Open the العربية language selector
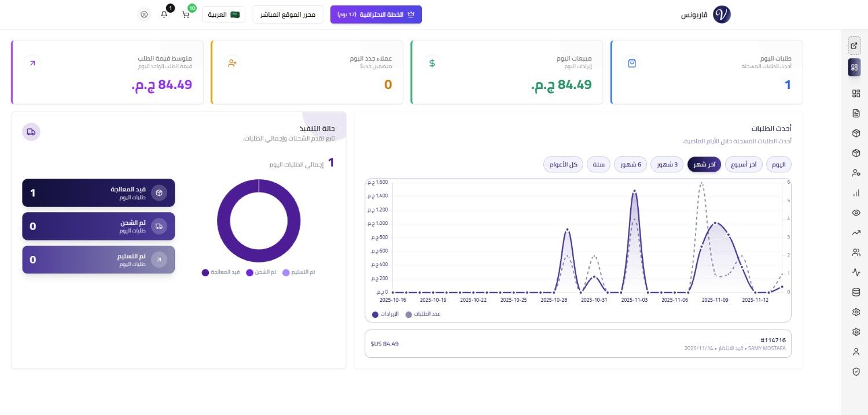Image resolution: width=868 pixels, height=415 pixels. coord(223,14)
